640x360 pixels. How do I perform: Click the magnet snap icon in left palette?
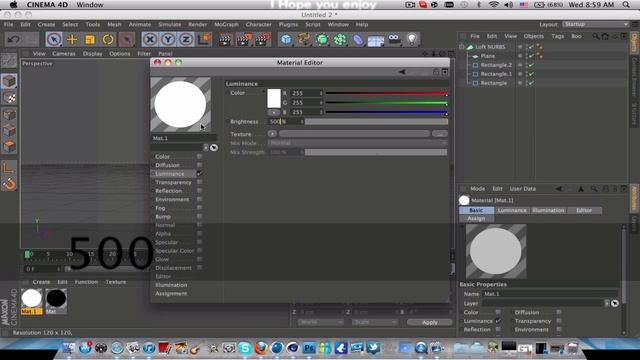tap(9, 184)
